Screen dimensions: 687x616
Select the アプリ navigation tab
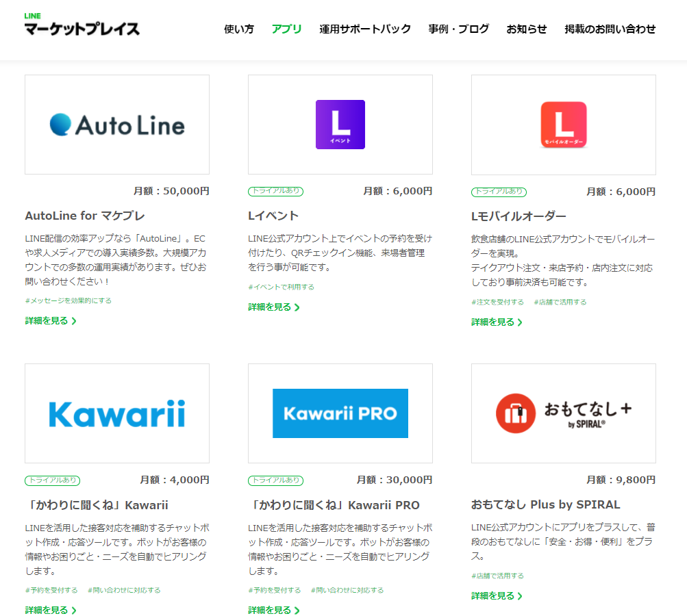coord(286,29)
